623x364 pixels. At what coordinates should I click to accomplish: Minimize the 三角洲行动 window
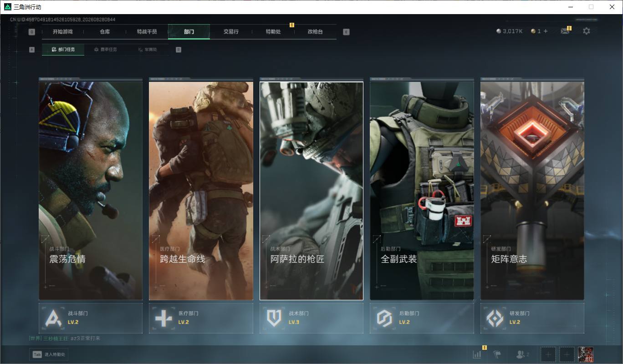pos(571,7)
